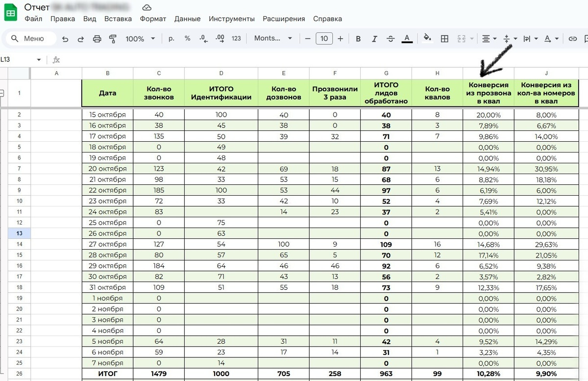Screen dimensions: 588x381
Task: Decrease font size with minus
Action: 308,38
